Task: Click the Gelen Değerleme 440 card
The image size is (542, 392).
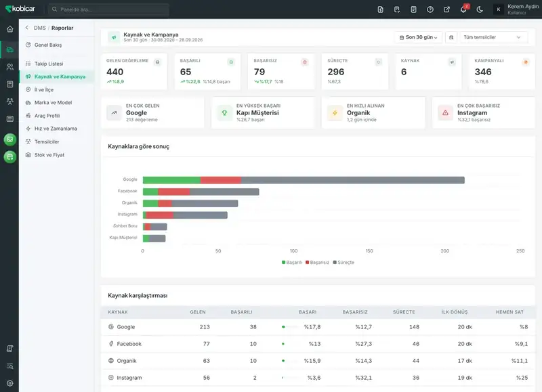Action: (133, 72)
